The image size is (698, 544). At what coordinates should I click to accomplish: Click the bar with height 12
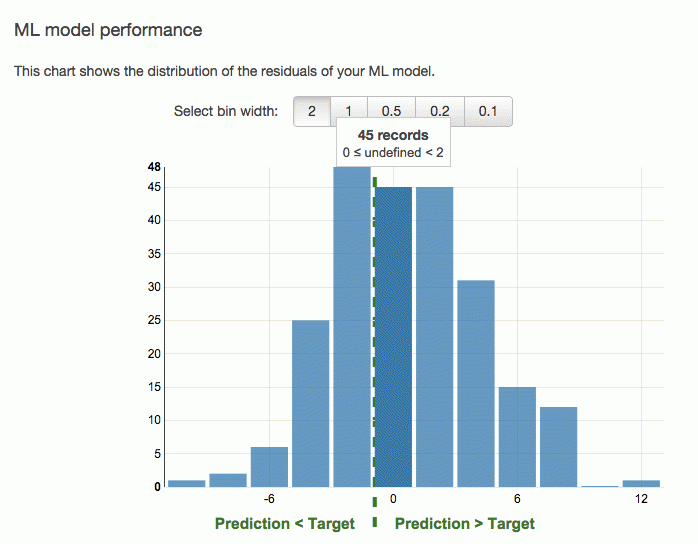pos(559,447)
